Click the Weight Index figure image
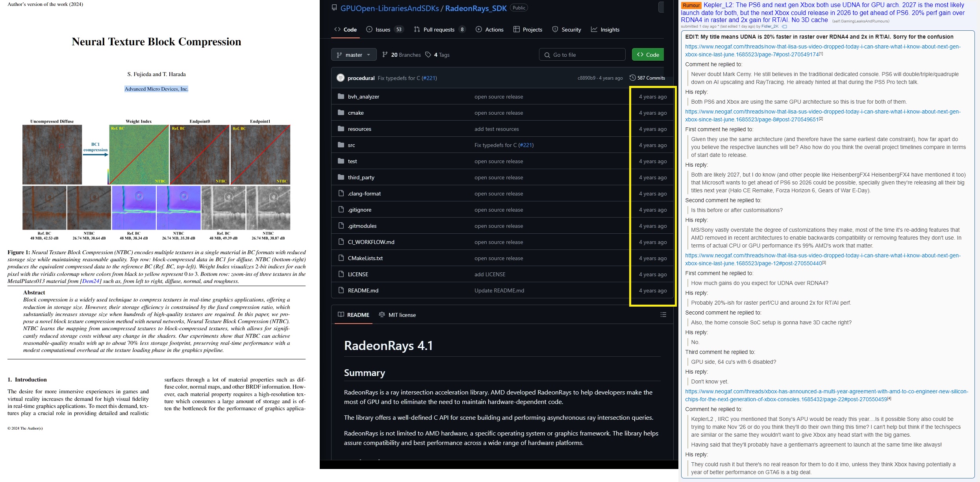Image resolution: width=980 pixels, height=482 pixels. point(139,154)
